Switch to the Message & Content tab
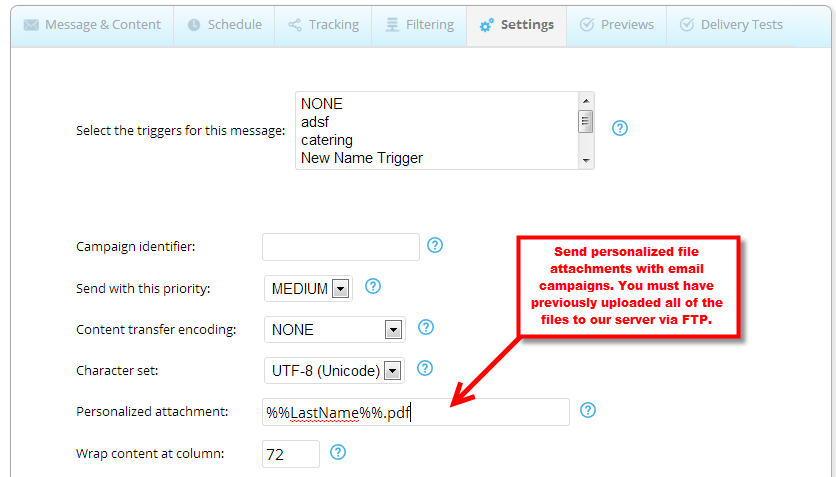This screenshot has height=477, width=836. pyautogui.click(x=93, y=25)
